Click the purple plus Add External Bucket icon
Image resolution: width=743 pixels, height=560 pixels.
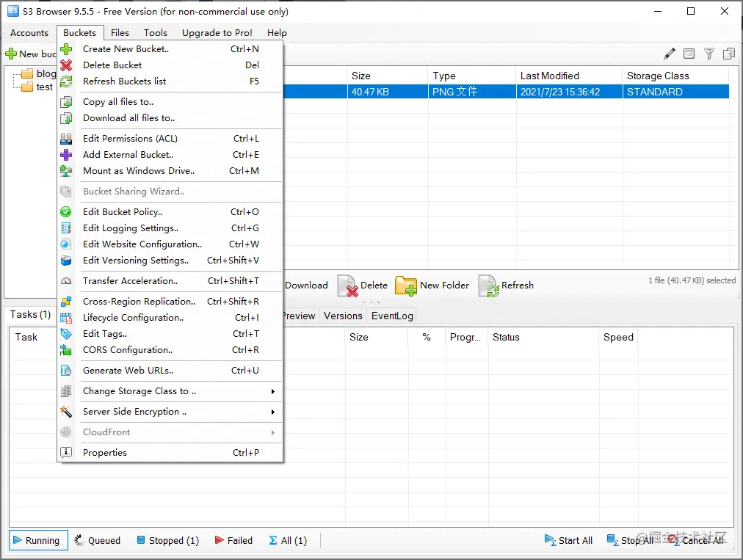(66, 154)
